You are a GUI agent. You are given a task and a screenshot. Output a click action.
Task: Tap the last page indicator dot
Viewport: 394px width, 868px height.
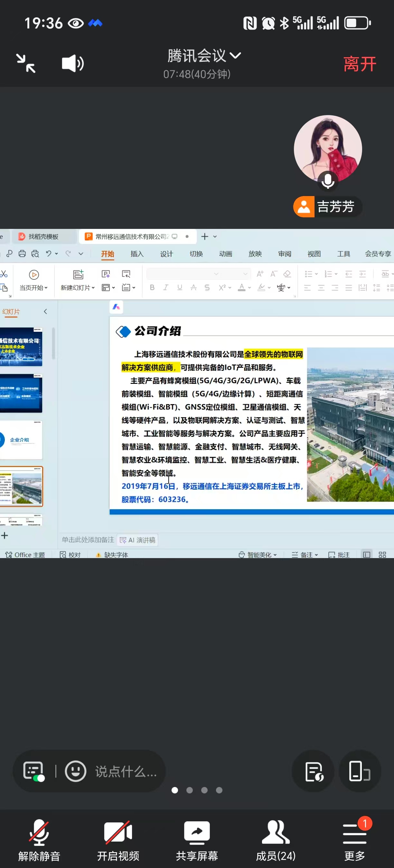[219, 790]
